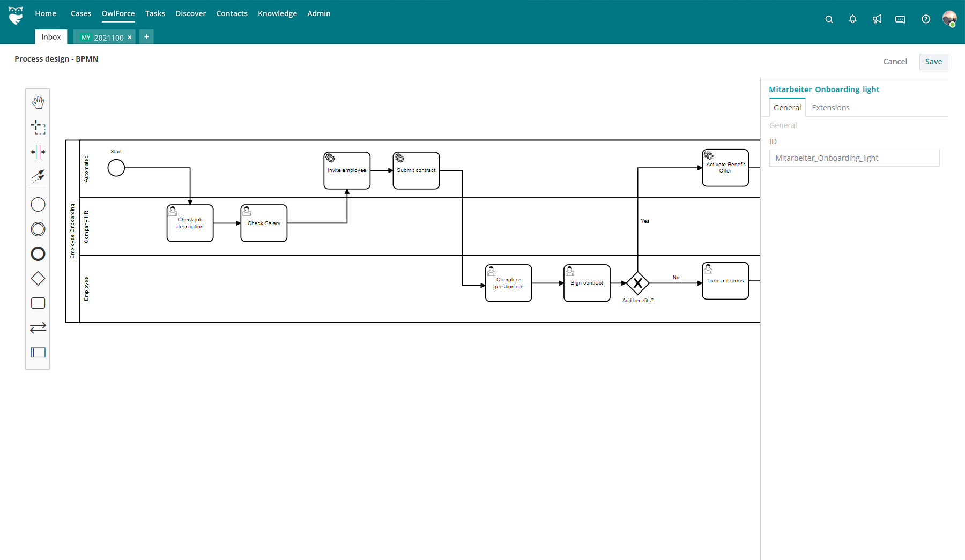
Task: Pick the end event in palette
Action: click(x=38, y=253)
